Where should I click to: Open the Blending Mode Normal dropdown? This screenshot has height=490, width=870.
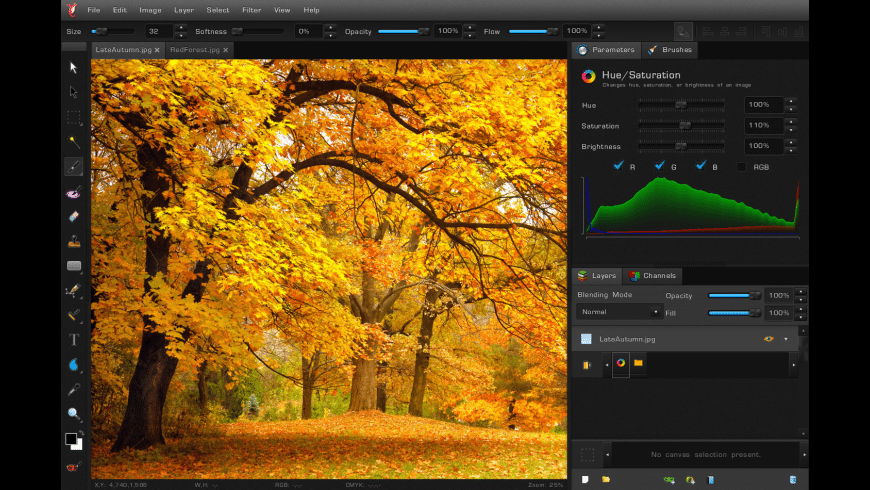620,312
